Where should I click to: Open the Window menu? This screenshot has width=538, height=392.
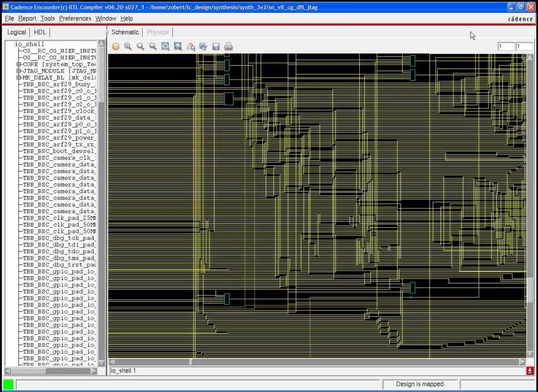click(x=106, y=18)
